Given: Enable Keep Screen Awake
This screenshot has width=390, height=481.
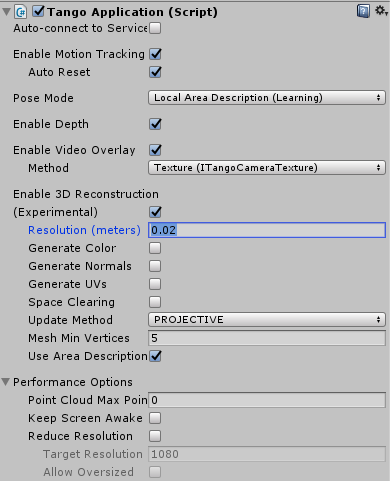Looking at the screenshot, I should (x=155, y=418).
